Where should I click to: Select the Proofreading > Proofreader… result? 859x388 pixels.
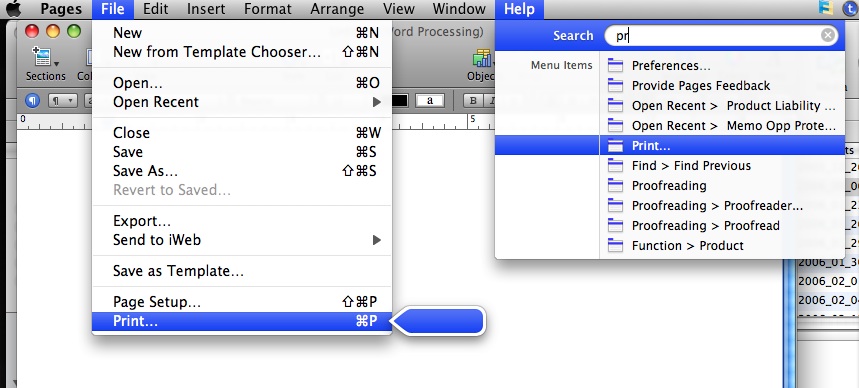[722, 206]
